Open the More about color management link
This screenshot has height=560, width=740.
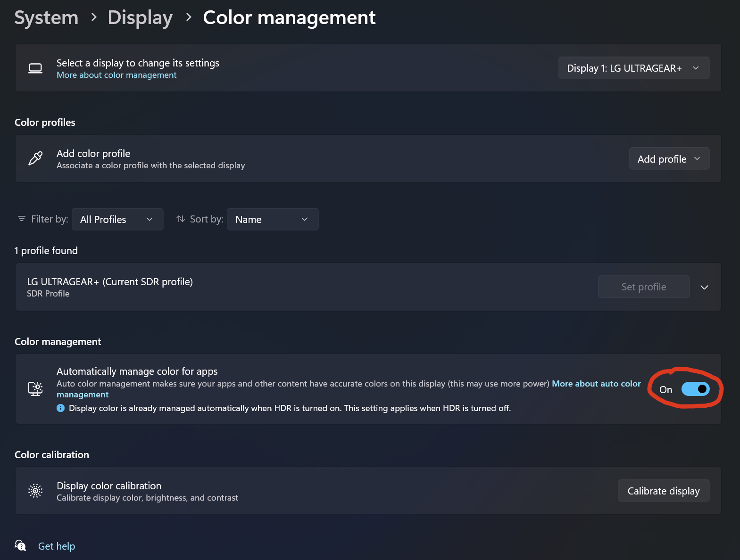tap(116, 75)
